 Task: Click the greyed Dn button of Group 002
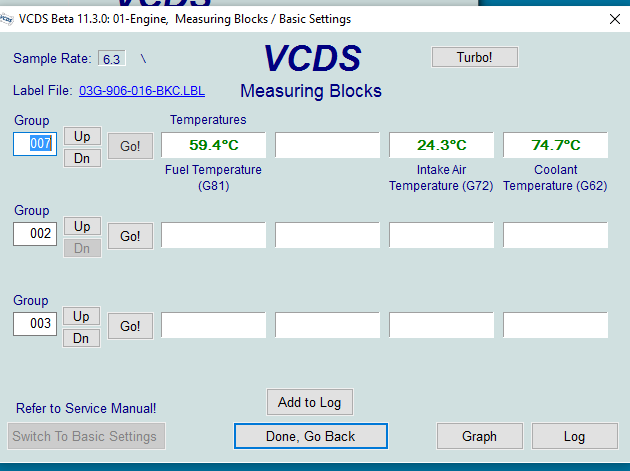click(82, 248)
